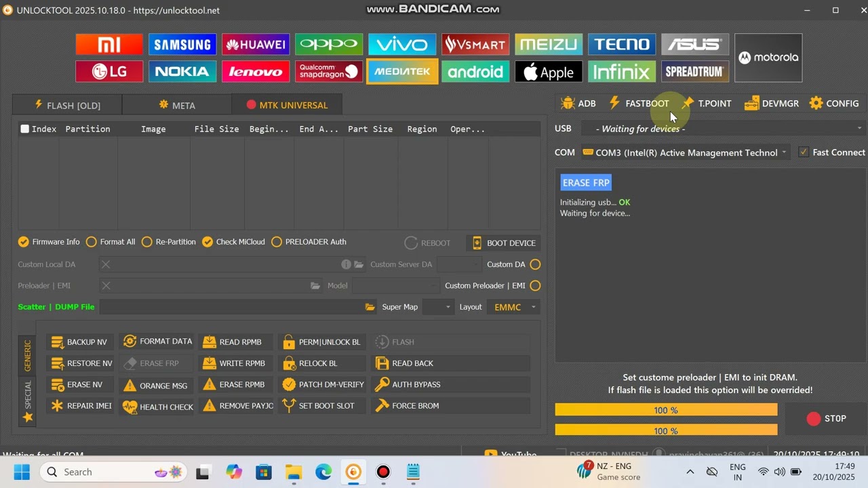Toggle the Firmware Info option

tap(49, 242)
